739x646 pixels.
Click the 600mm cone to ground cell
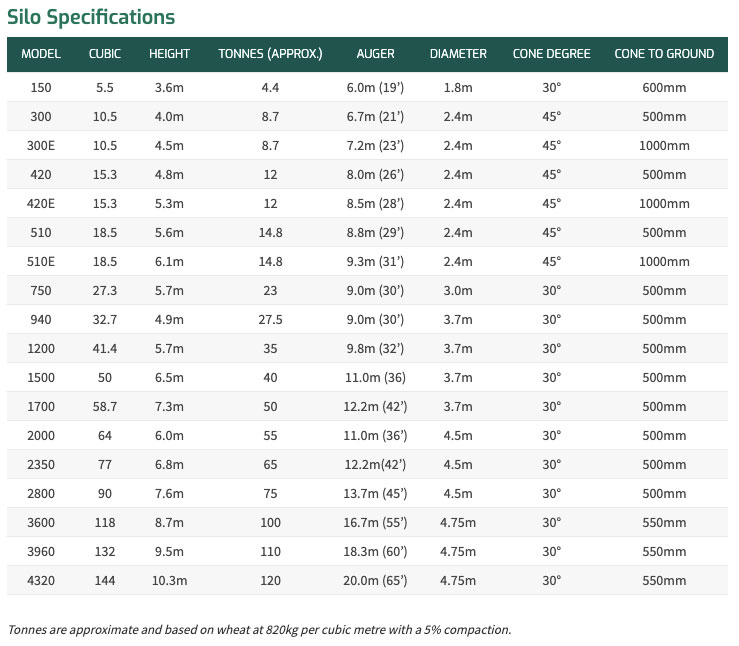(664, 88)
